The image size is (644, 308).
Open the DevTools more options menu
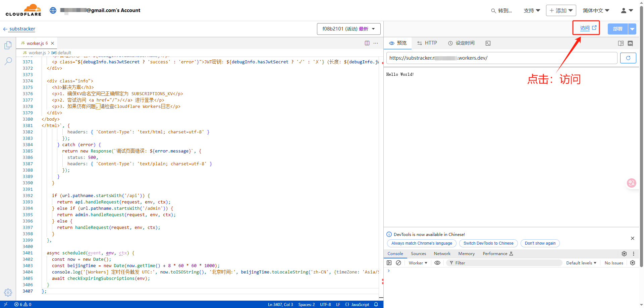pyautogui.click(x=634, y=254)
